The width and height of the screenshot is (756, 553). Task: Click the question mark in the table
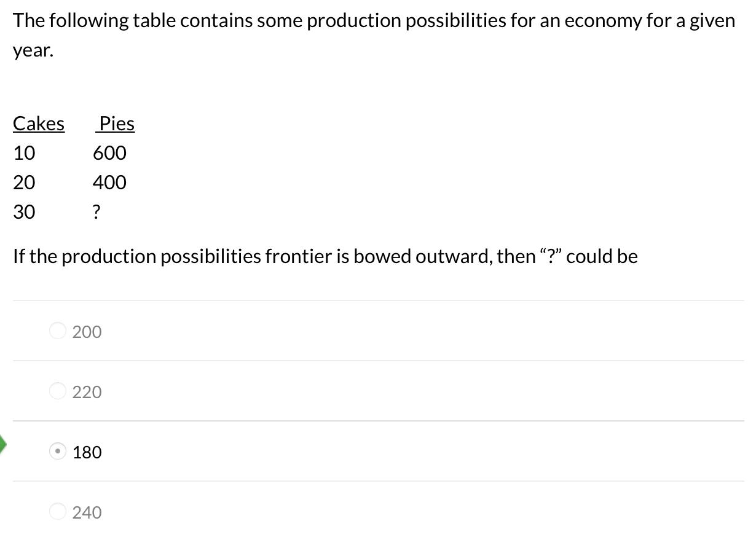point(97,212)
